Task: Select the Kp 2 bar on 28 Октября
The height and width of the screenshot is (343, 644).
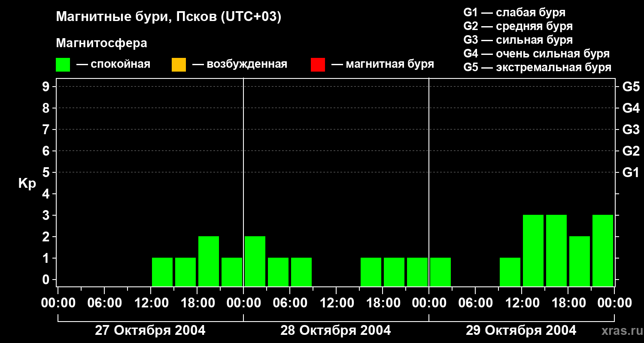Action: [x=255, y=261]
